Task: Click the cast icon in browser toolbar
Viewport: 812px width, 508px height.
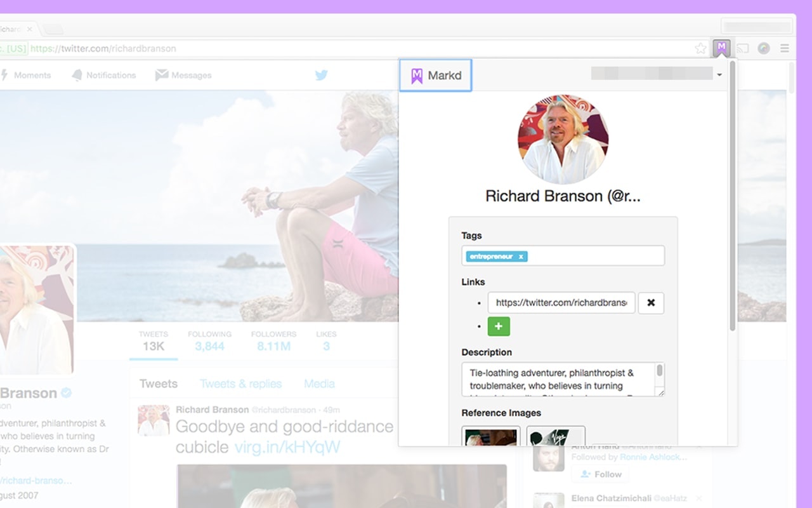Action: click(x=743, y=48)
